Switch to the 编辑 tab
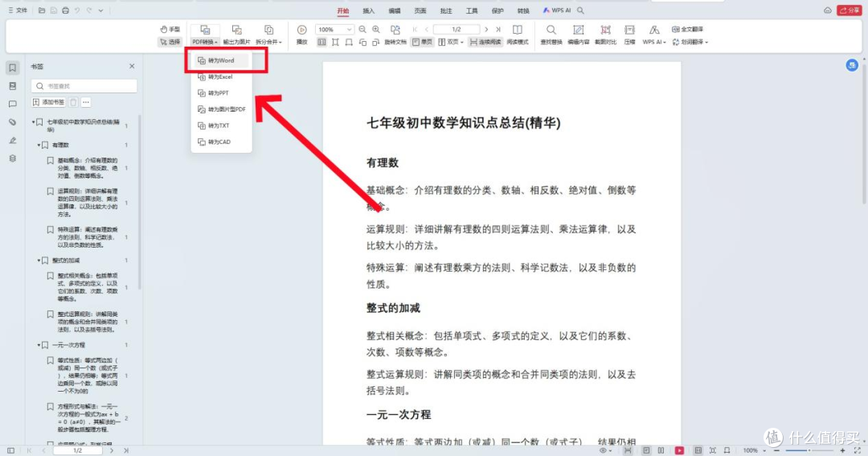 [394, 10]
